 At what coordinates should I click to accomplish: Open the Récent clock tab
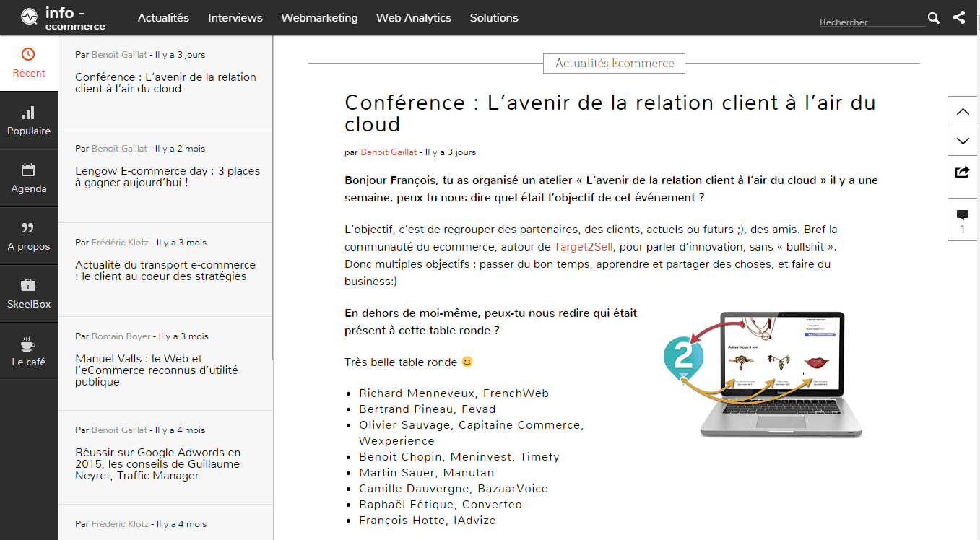tap(29, 63)
